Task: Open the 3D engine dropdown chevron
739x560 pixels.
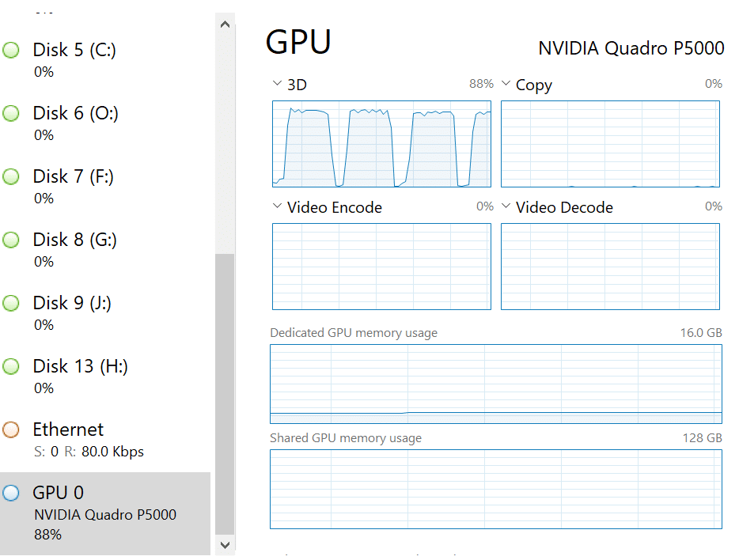Action: [277, 83]
